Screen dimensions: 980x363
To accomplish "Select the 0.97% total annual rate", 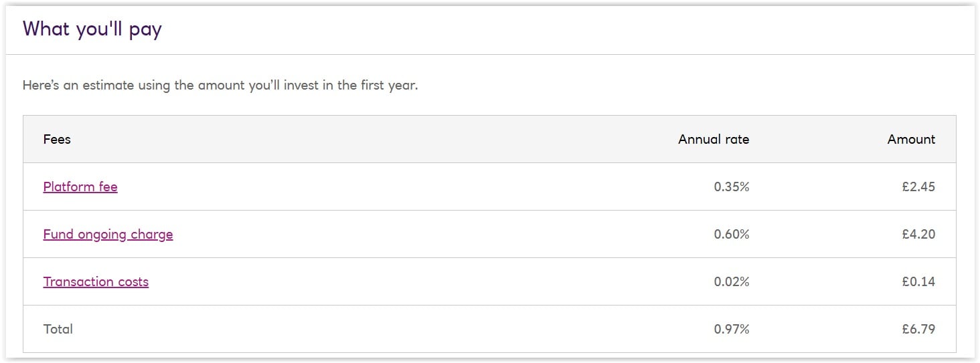I will [732, 329].
